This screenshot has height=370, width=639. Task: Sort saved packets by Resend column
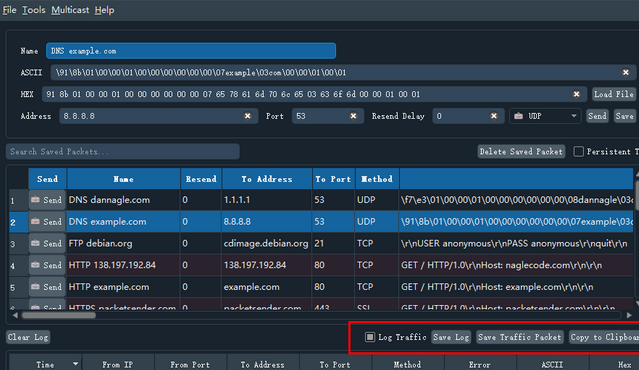point(201,179)
